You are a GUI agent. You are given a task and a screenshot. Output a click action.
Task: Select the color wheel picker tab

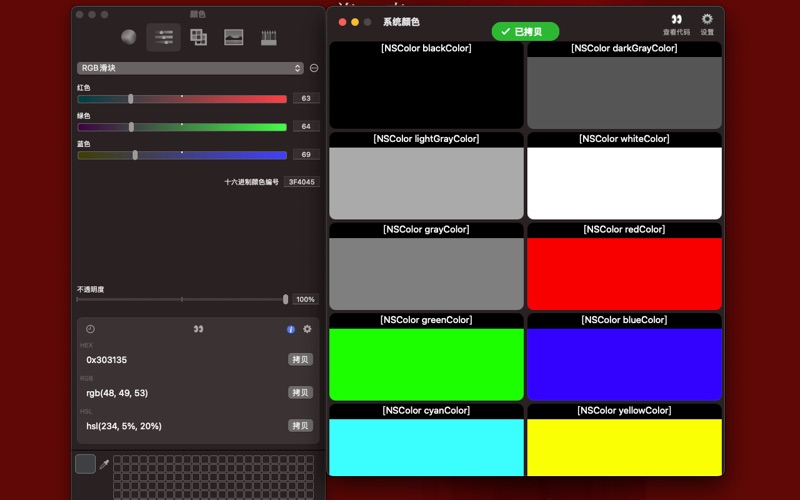[x=129, y=38]
